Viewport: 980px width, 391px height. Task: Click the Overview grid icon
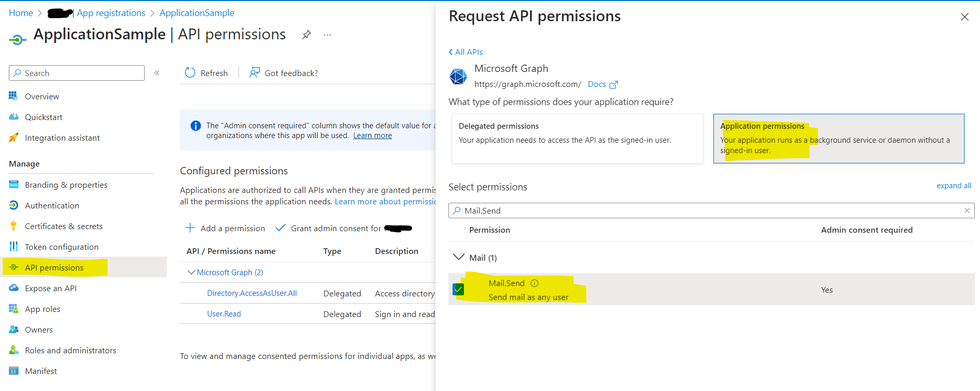point(13,96)
